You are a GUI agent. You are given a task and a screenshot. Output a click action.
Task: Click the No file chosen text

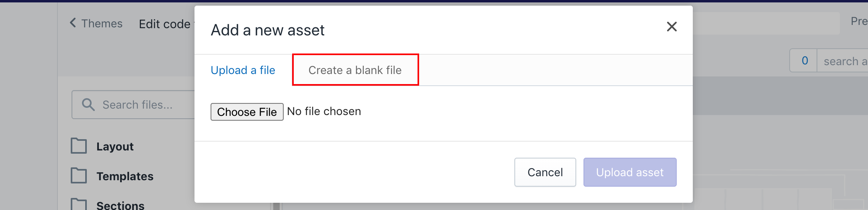(x=324, y=111)
